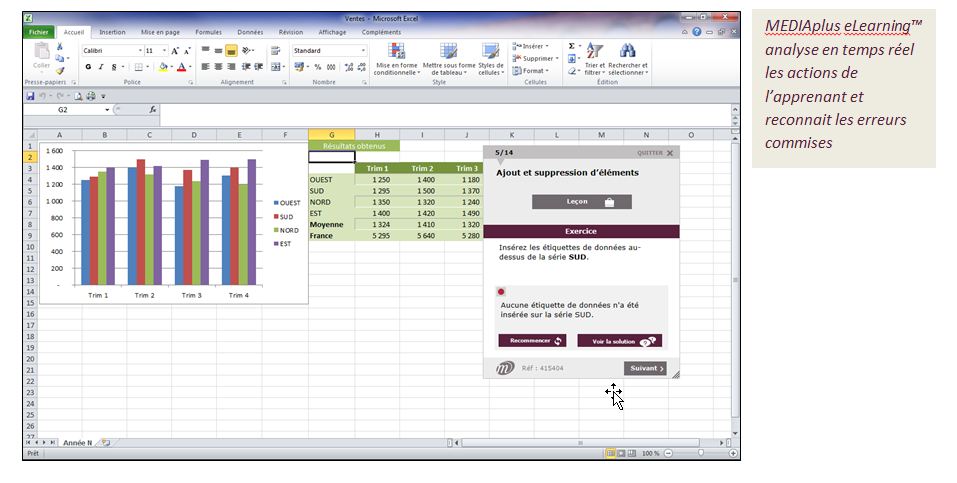Click the Cut scissors icon
Image resolution: width=957 pixels, height=483 pixels.
click(60, 46)
